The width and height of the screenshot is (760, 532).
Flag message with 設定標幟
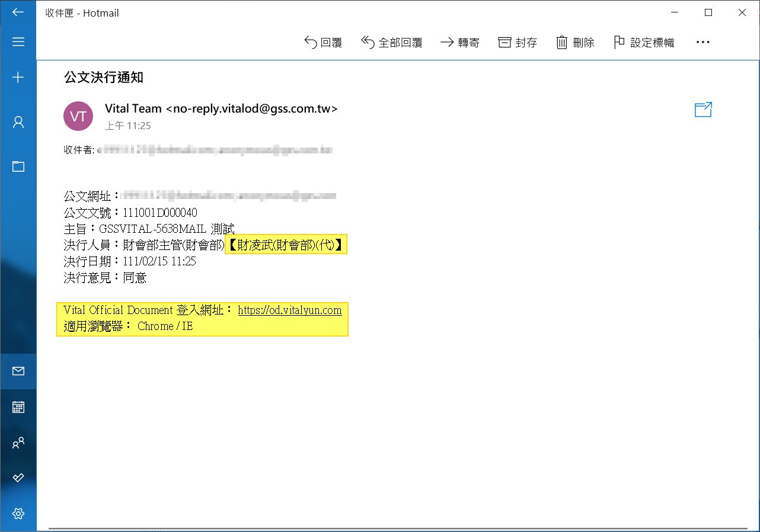click(644, 42)
